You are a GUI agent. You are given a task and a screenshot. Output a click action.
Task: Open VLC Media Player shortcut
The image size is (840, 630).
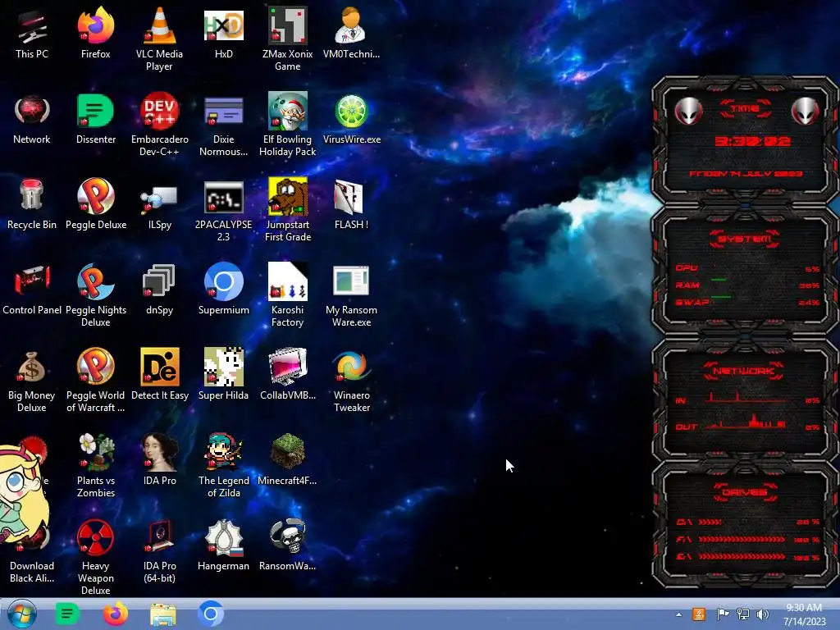click(159, 39)
